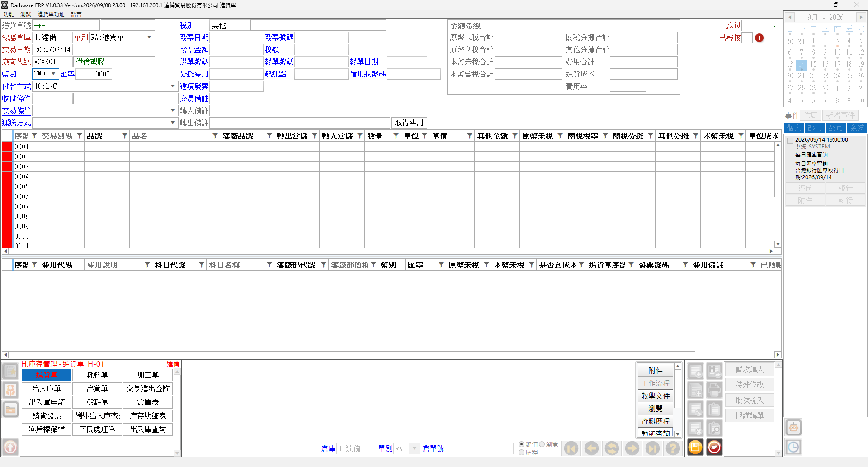Expand the 運送方式 dropdown
868x467 pixels.
tap(173, 123)
